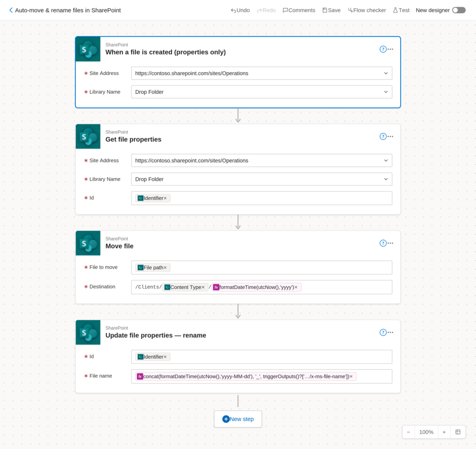The height and width of the screenshot is (449, 476).
Task: Select 'Update file properties — rename' card title
Action: tap(156, 336)
